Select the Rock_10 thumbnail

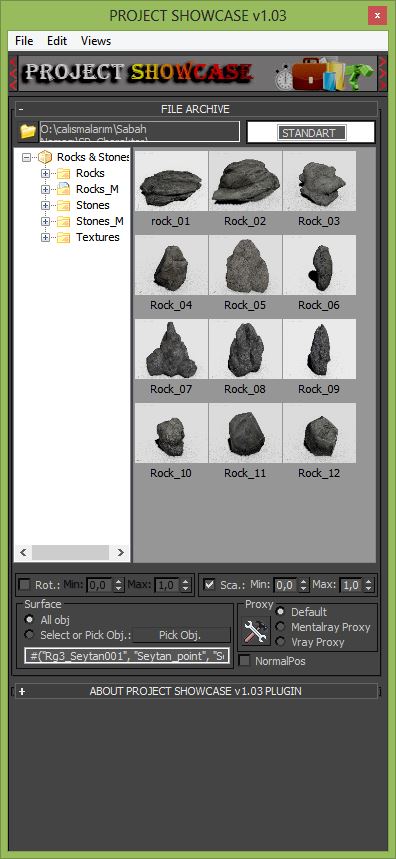(171, 433)
